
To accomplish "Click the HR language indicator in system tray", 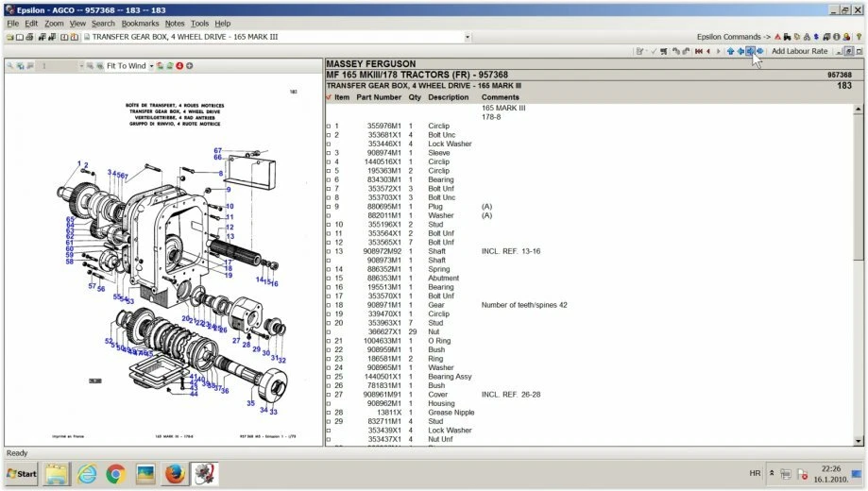I will (x=755, y=473).
